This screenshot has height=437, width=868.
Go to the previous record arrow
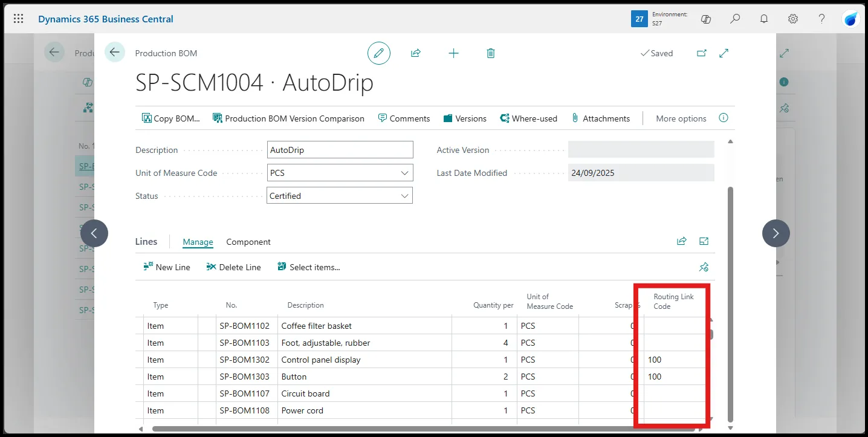tap(94, 233)
